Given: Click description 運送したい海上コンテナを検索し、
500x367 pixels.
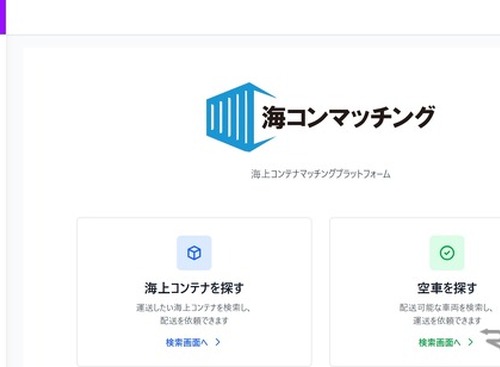Looking at the screenshot, I should [x=194, y=307].
